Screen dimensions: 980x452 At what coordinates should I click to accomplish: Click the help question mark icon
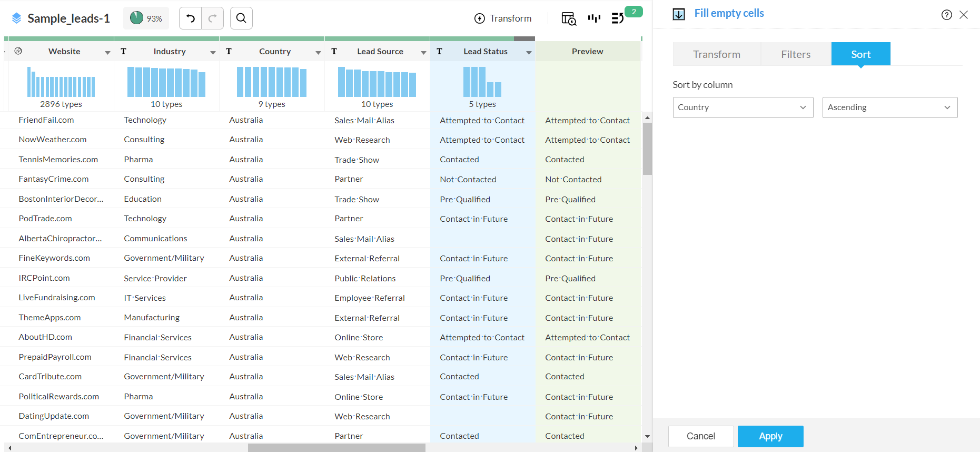click(x=946, y=15)
